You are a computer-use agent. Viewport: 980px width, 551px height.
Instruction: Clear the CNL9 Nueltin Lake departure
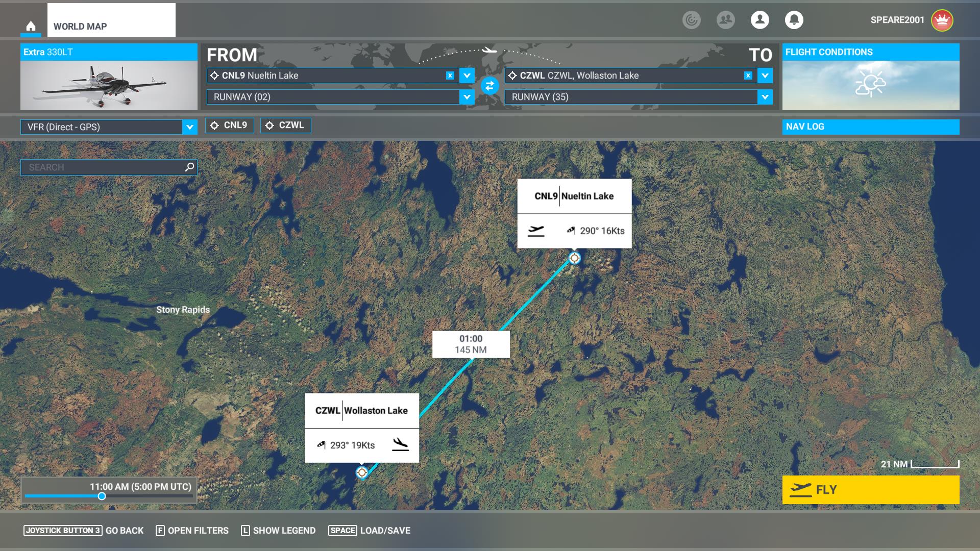coord(450,76)
